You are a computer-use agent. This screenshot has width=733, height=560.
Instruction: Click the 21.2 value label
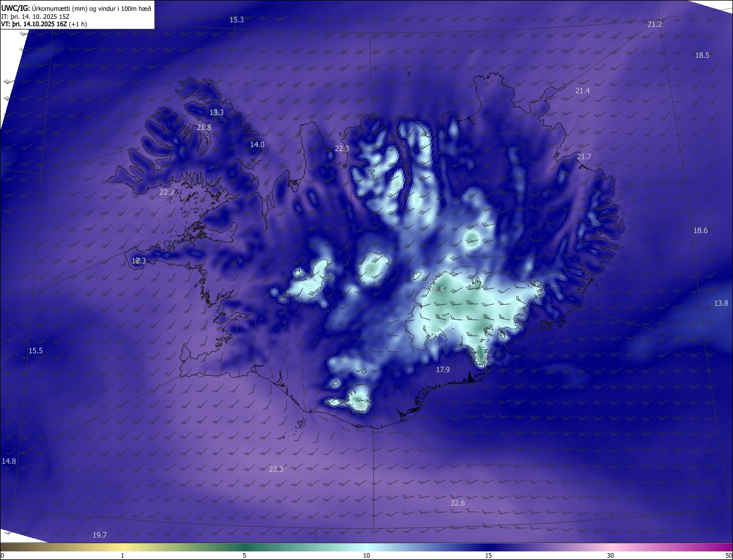pos(655,25)
